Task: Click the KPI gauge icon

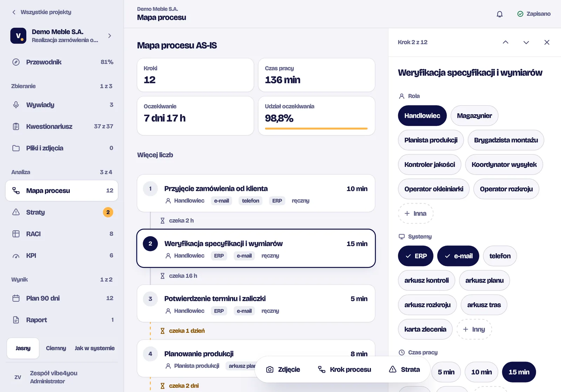Action: [16, 256]
